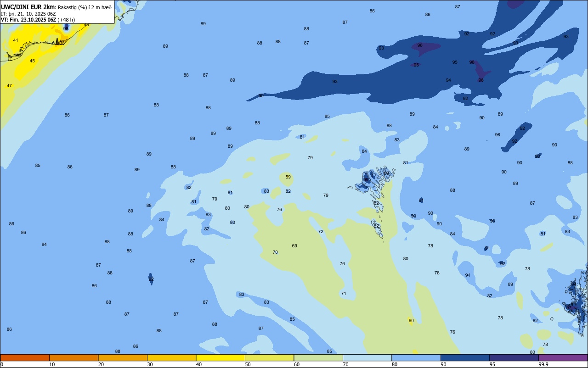Click the humidity value '72' on the map
Viewport: 588px width, 368px height.
tap(321, 231)
